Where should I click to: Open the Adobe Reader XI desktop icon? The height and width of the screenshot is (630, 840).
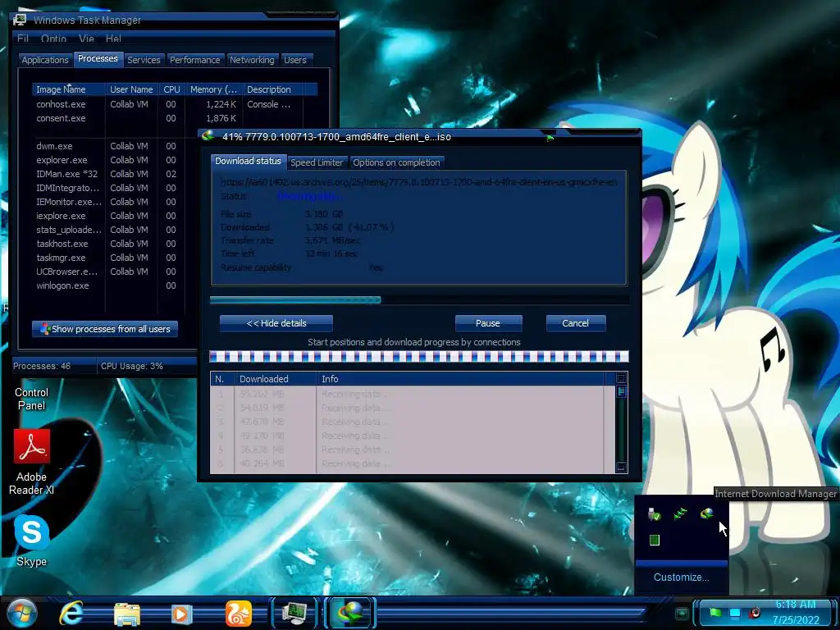[x=31, y=462]
